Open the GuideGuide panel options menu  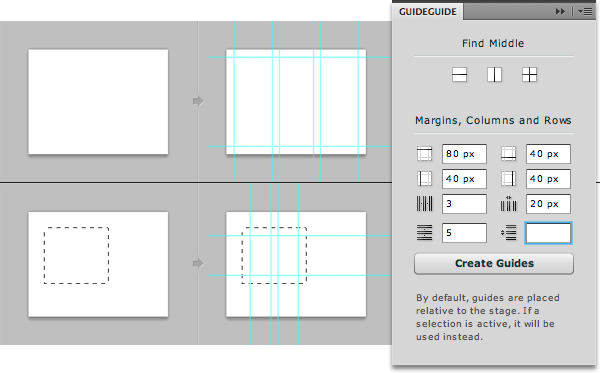point(585,12)
